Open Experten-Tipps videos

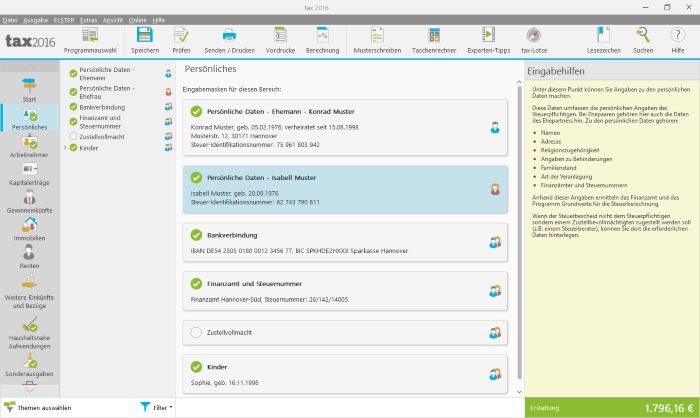point(488,41)
